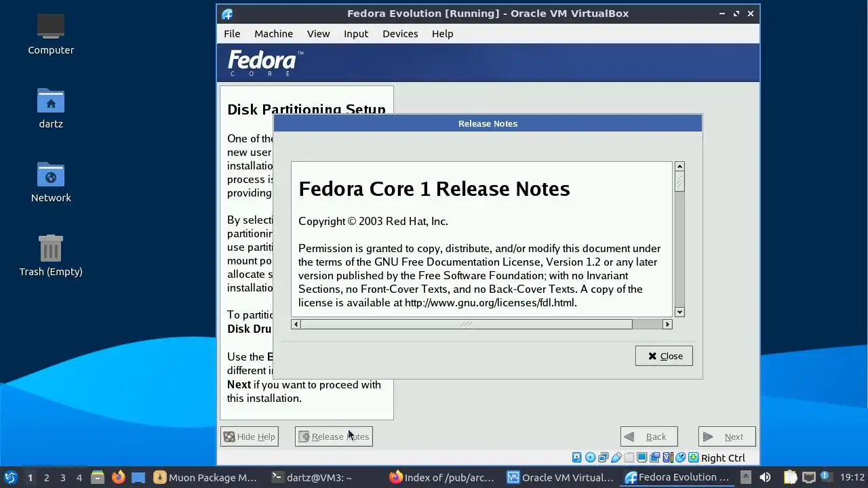Screen dimensions: 868x488
Task: Switch to workspace 3
Action: (x=62, y=477)
